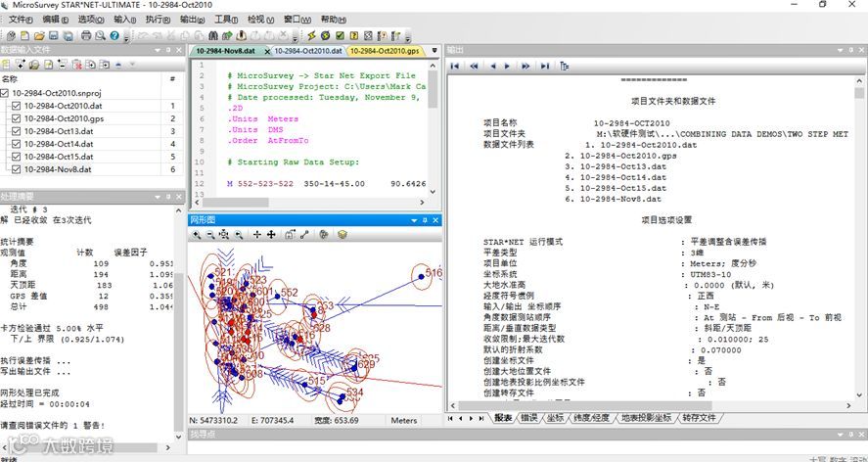Click the fast-forward double-arrow in output toolbar
Viewport: 868px width, 462px height.
(x=525, y=66)
